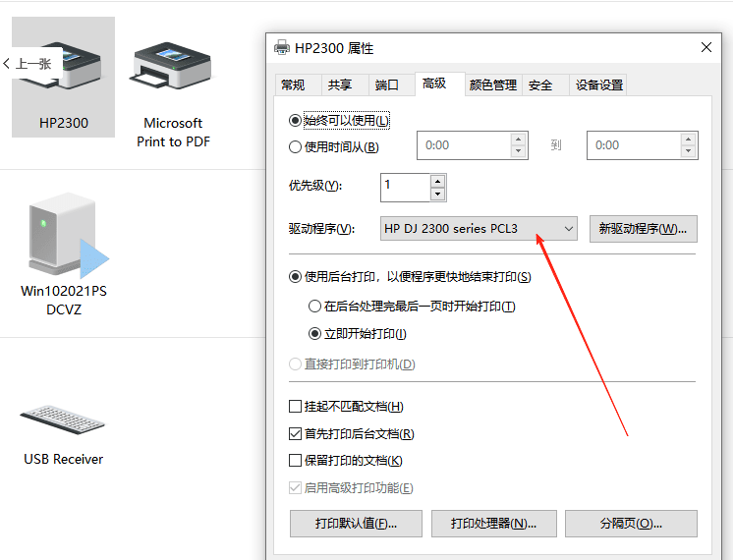Select the USB Receiver keyboard icon

[63, 434]
